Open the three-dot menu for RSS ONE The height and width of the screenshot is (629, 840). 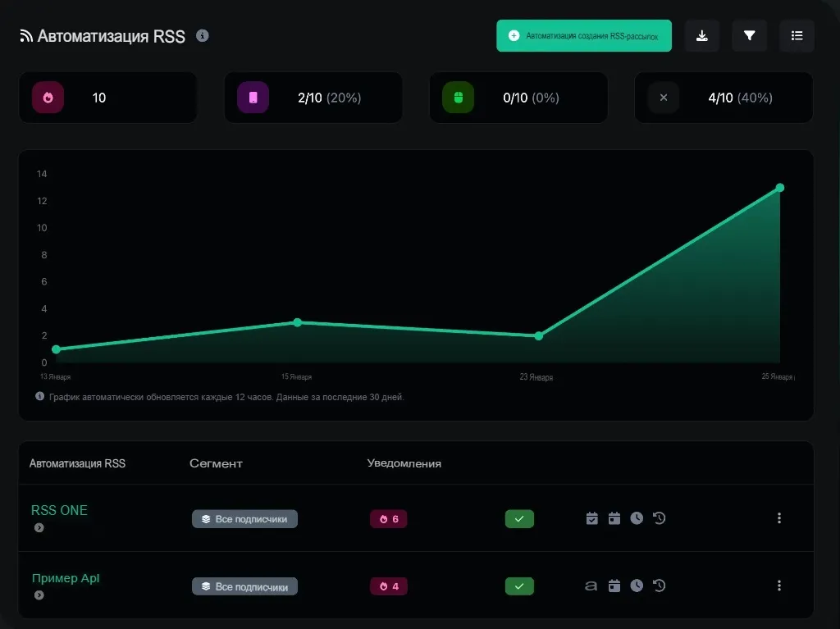(779, 518)
